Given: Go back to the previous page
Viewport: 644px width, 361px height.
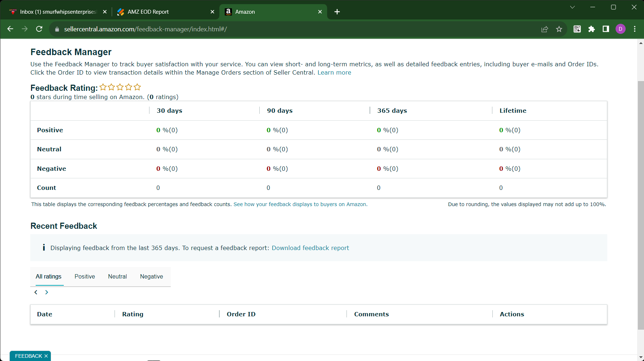Looking at the screenshot, I should pos(10,29).
